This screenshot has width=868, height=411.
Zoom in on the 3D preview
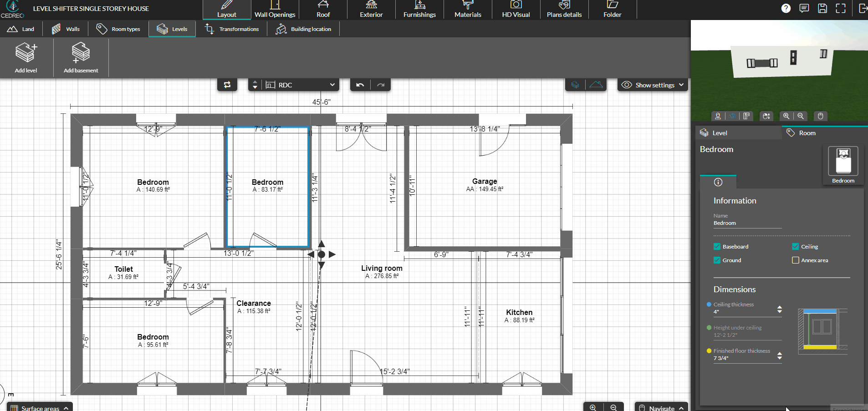point(786,116)
